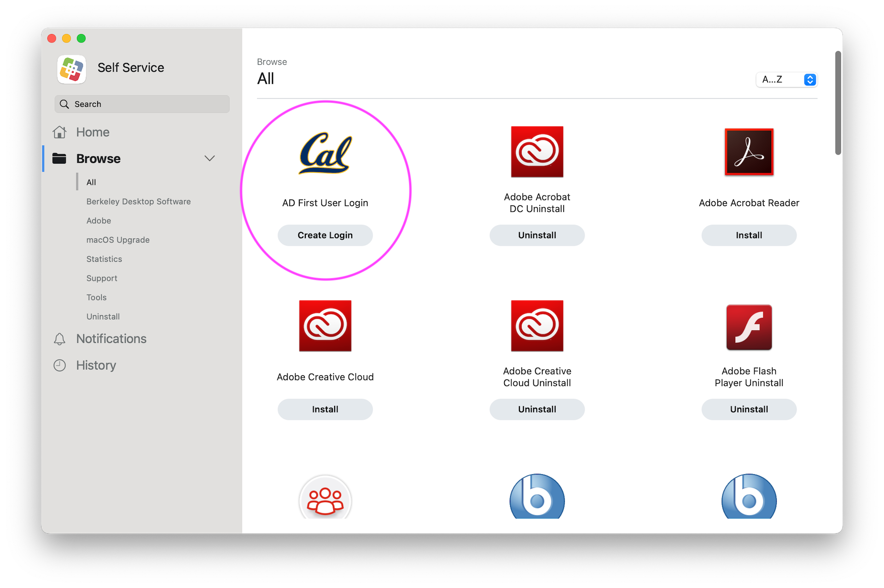Open the History section

[x=96, y=365]
